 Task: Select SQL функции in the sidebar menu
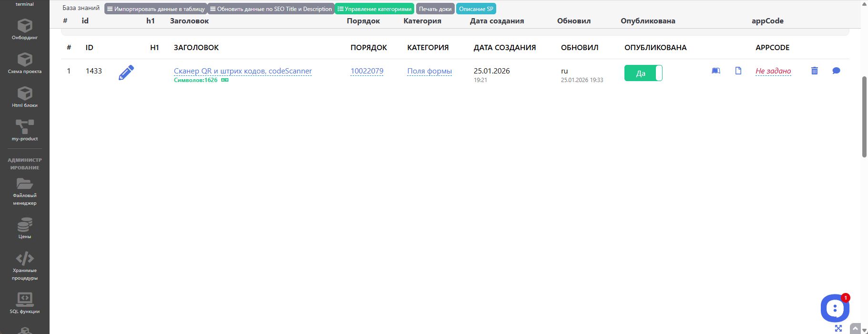pos(25,303)
